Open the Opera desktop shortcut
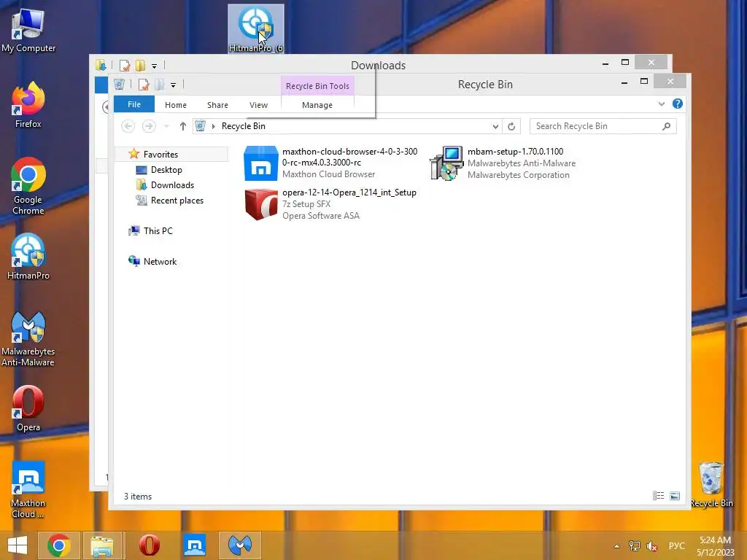Viewport: 747px width, 560px height. click(28, 408)
